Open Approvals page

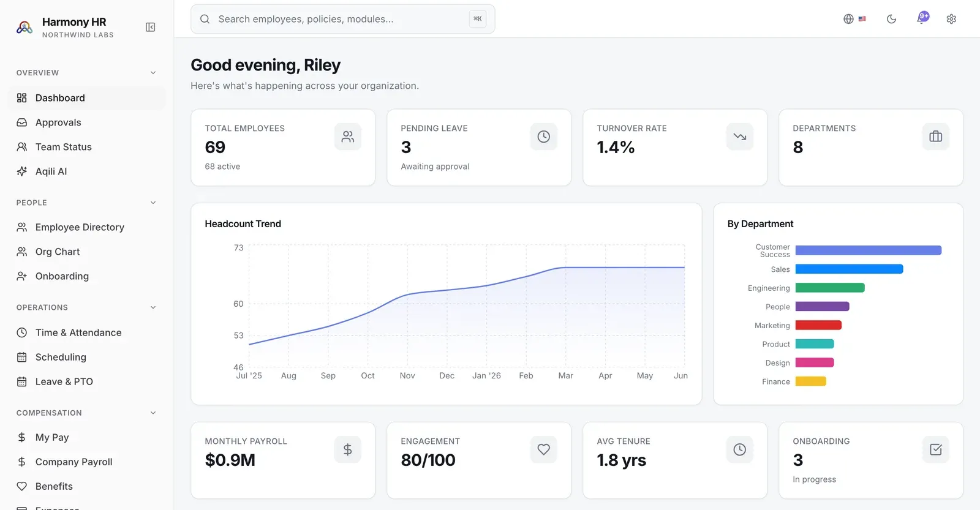click(x=87, y=122)
